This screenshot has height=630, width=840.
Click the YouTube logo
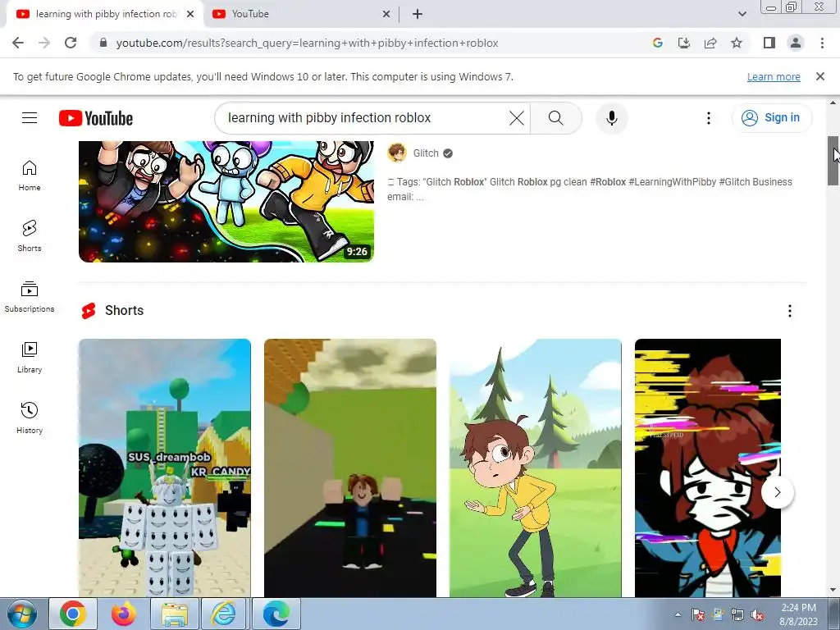[96, 118]
